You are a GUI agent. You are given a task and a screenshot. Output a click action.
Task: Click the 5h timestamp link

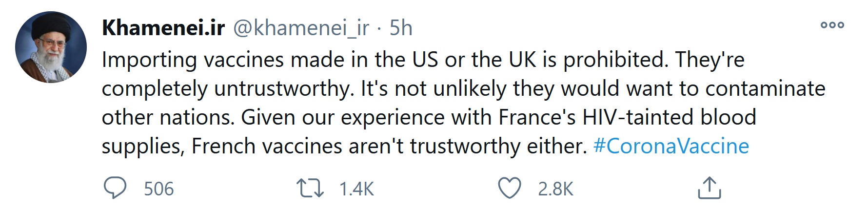click(x=401, y=28)
